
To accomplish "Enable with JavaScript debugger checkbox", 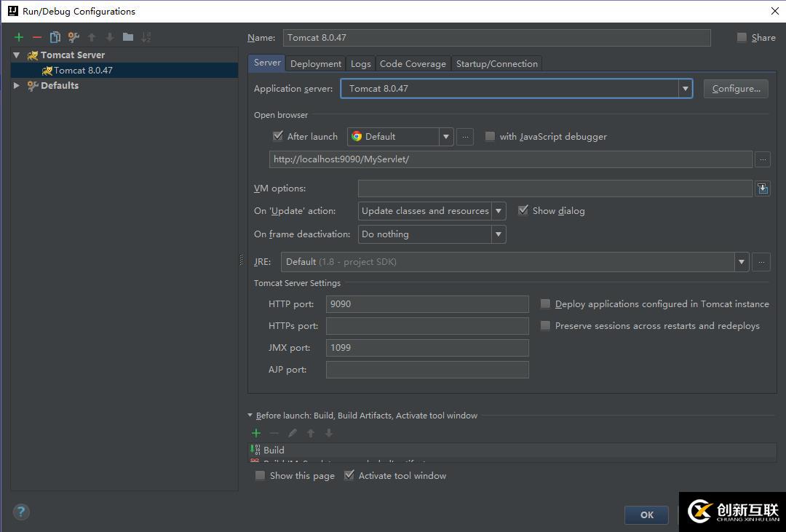I will [x=490, y=136].
